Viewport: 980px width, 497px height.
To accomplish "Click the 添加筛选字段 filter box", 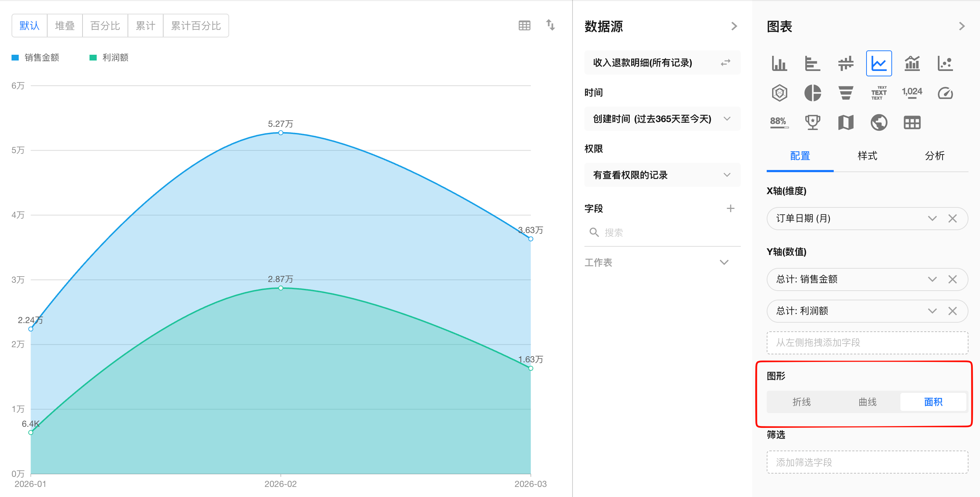I will [867, 462].
